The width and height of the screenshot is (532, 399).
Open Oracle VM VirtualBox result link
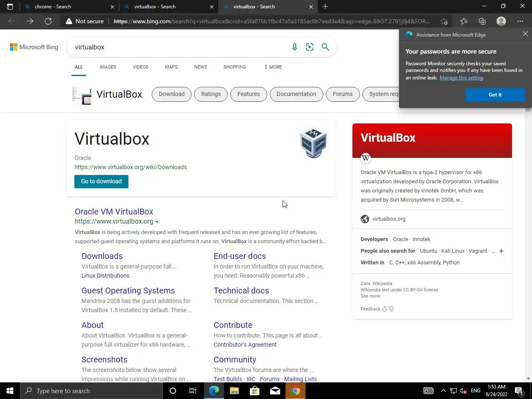pos(114,212)
